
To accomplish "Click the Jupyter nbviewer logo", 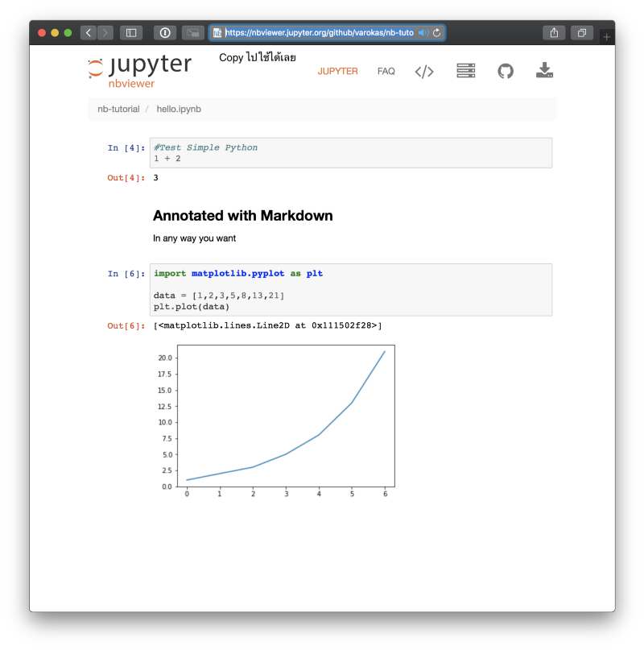I will click(x=139, y=71).
